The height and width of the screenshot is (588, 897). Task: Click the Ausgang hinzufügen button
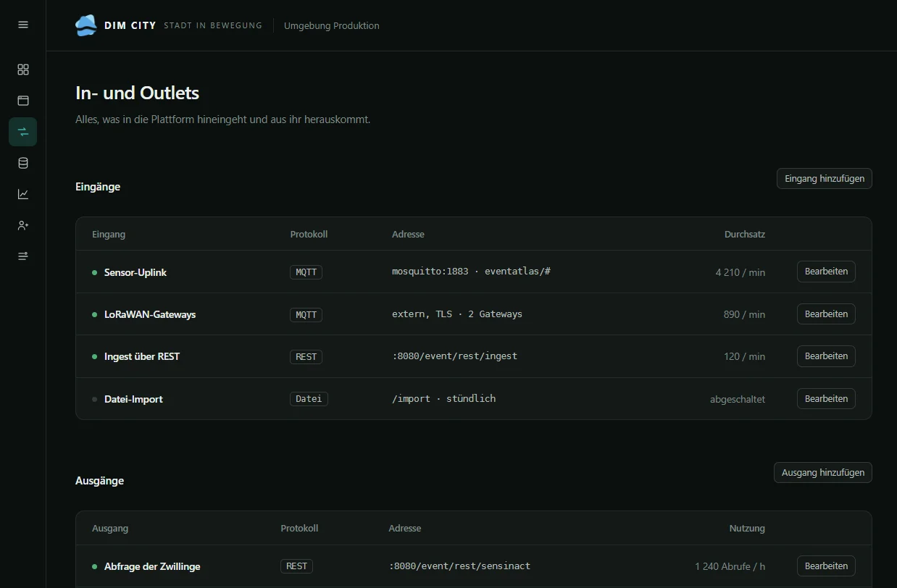pos(823,473)
